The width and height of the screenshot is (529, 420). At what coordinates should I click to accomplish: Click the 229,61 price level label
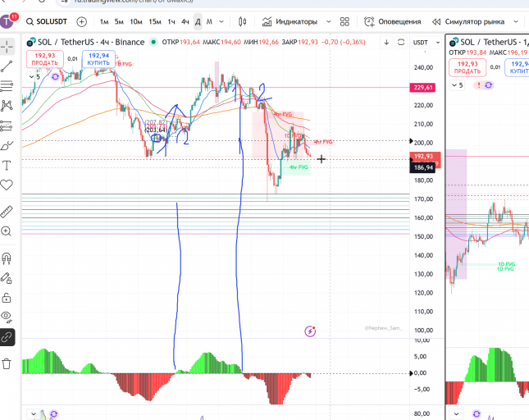422,88
